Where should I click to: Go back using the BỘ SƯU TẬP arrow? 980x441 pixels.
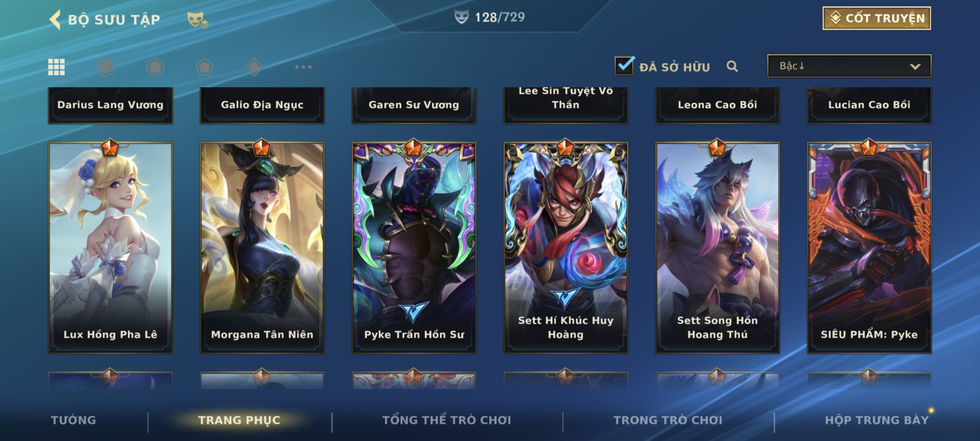pyautogui.click(x=55, y=19)
